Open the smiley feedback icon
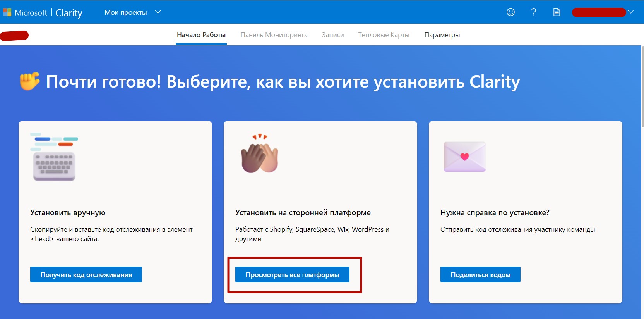 coord(511,12)
